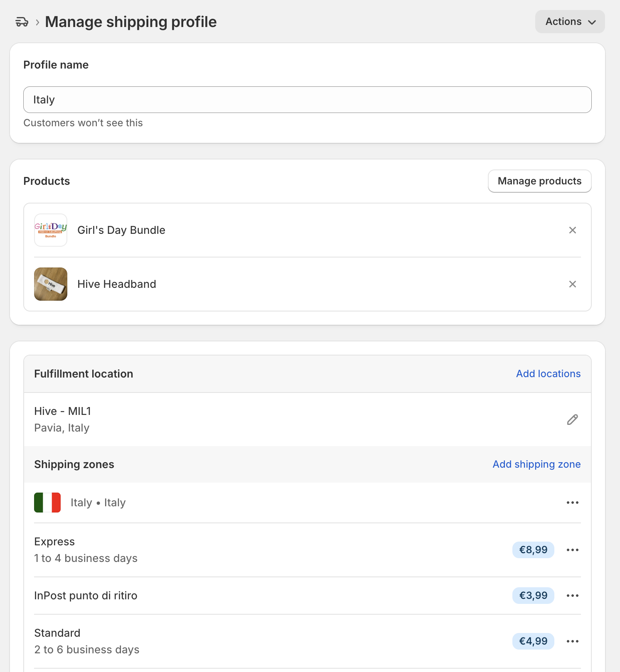
Task: Click the €8,99 Express price badge
Action: 533,550
